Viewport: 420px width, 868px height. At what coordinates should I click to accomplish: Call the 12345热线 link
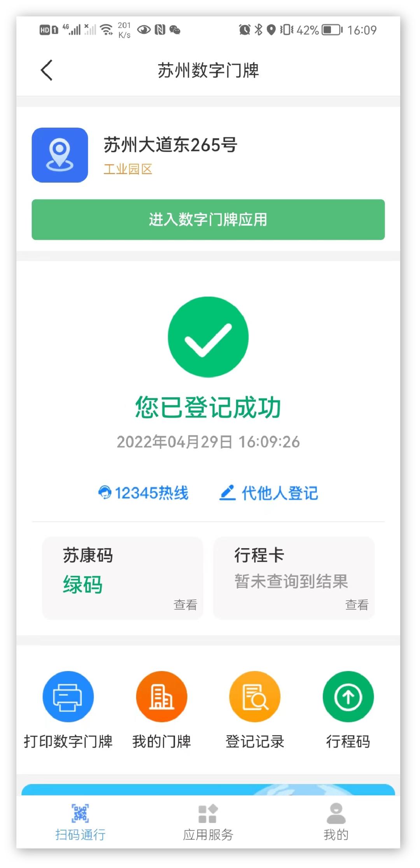click(x=151, y=493)
